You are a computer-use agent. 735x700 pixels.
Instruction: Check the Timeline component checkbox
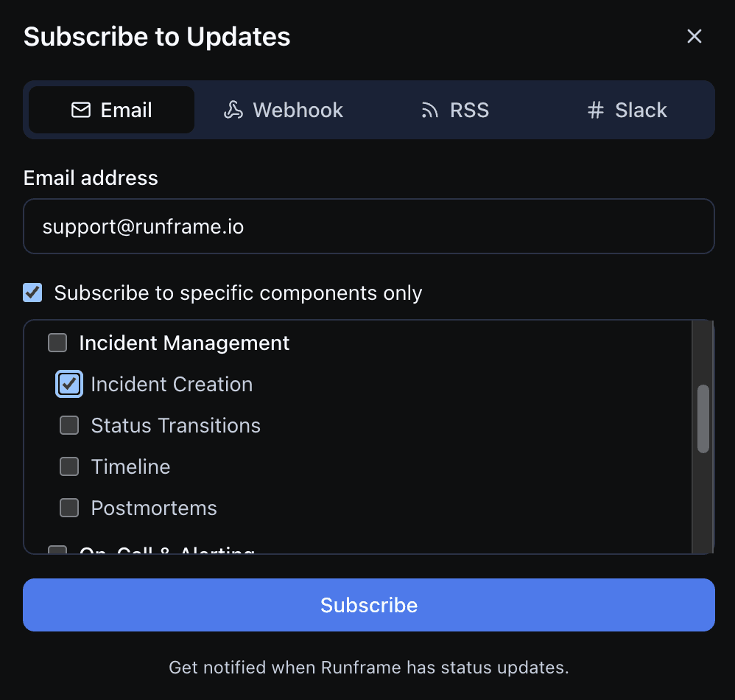tap(69, 466)
